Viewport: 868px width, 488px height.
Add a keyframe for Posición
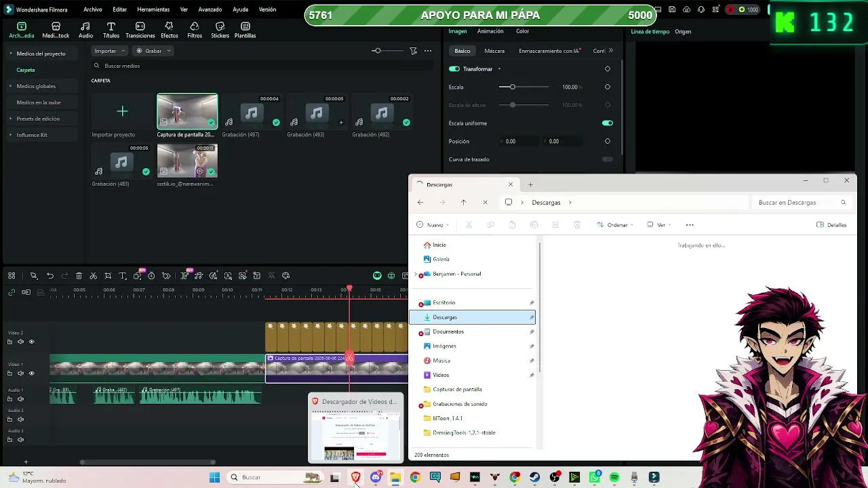tap(608, 141)
